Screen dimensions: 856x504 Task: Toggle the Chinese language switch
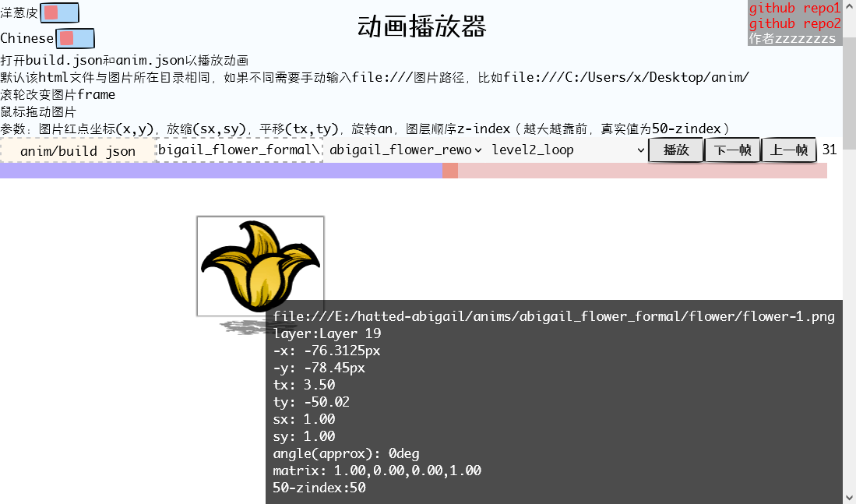(75, 38)
